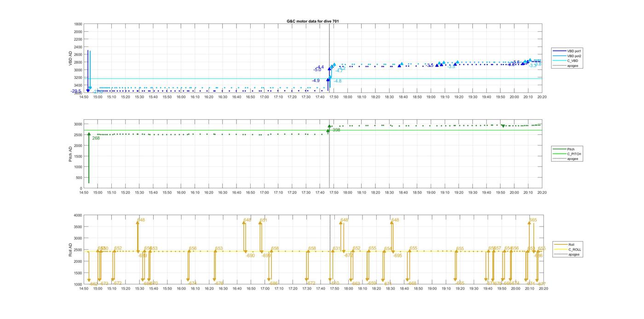This screenshot has height=319, width=644.
Task: Select the 'C_PITCH' legend entry
Action: [x=568, y=154]
